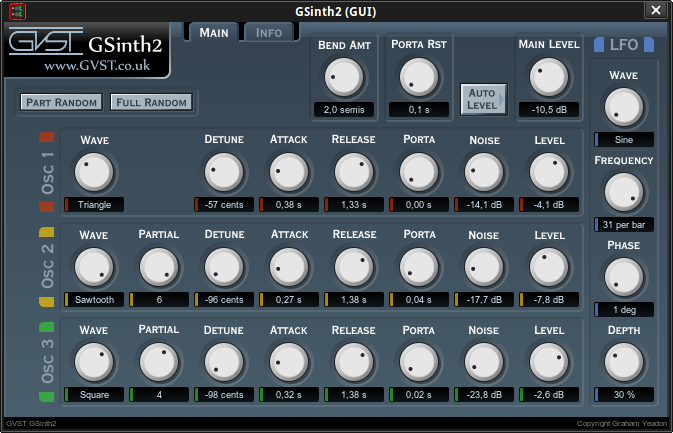Image resolution: width=673 pixels, height=433 pixels.
Task: Click the OSC 3 Detune knob
Action: [224, 362]
